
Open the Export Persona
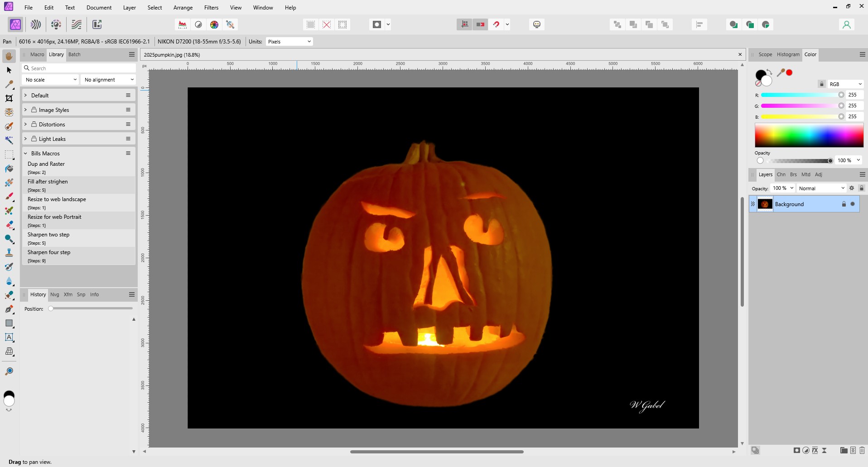(97, 24)
